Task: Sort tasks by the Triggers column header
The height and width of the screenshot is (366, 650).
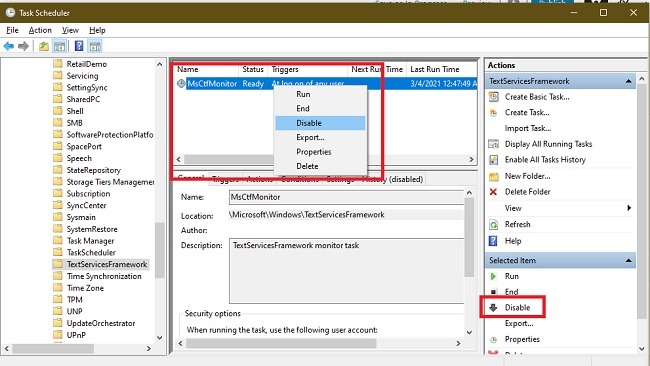Action: pyautogui.click(x=308, y=70)
